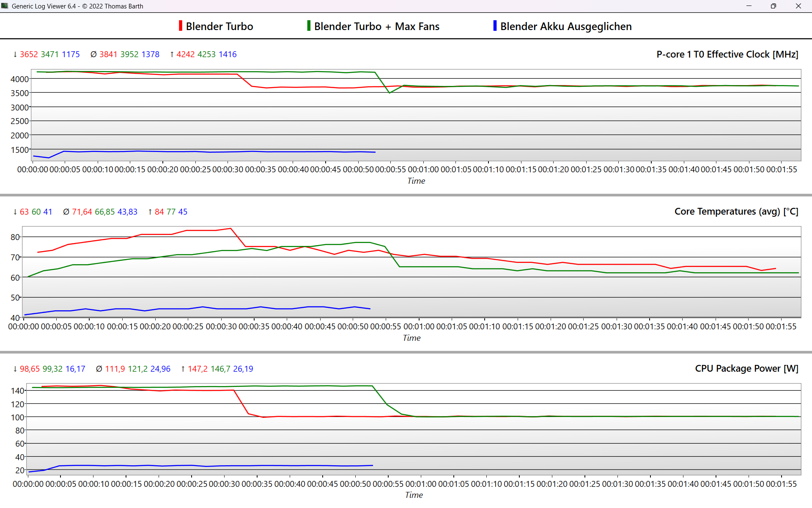Image resolution: width=812 pixels, height=508 pixels.
Task: Click the minimum arrow icon in clock chart
Action: coord(15,54)
